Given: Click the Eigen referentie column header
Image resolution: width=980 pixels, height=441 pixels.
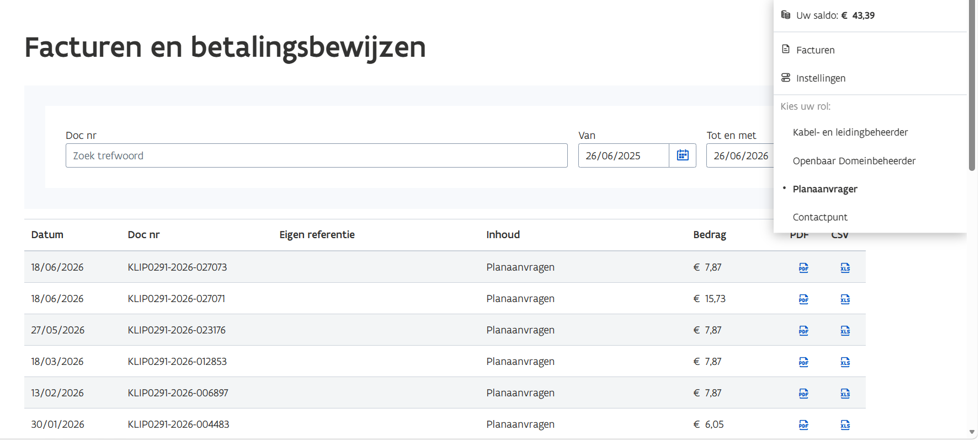Looking at the screenshot, I should pos(317,235).
